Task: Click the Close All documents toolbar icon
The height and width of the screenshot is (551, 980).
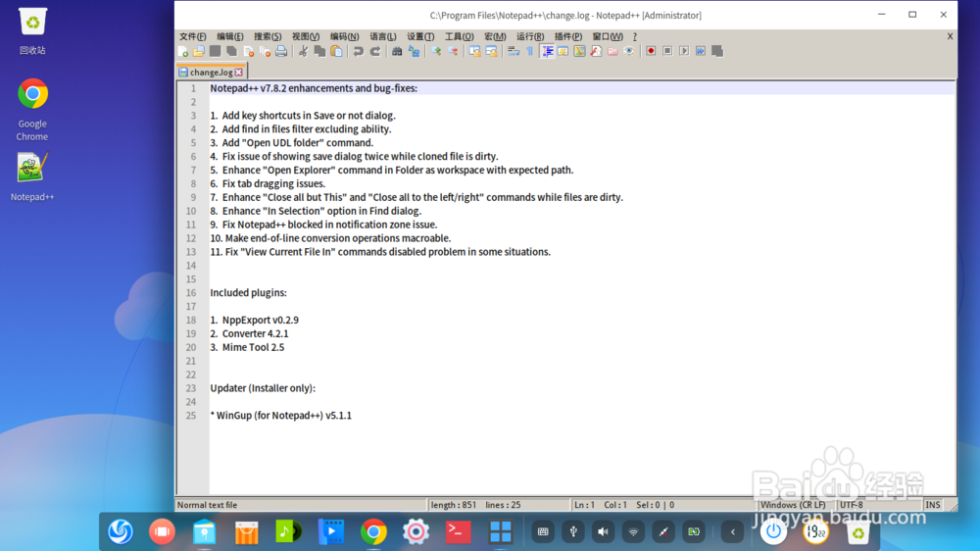Action: (265, 51)
